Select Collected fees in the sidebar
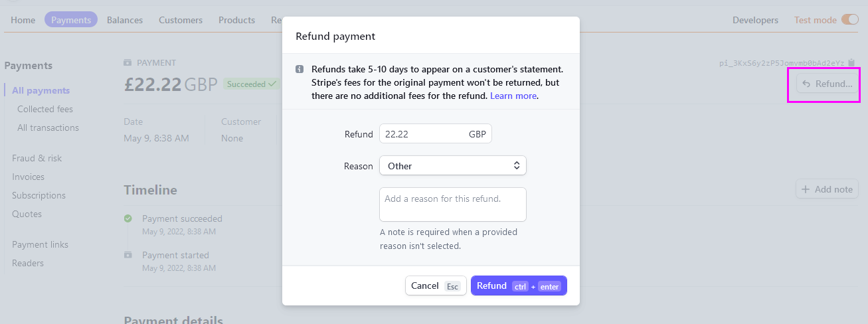Viewport: 868px width, 324px height. [x=45, y=109]
